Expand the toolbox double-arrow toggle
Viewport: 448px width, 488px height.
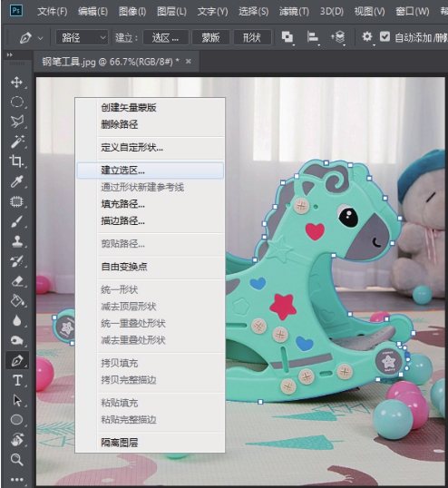[x=9, y=54]
